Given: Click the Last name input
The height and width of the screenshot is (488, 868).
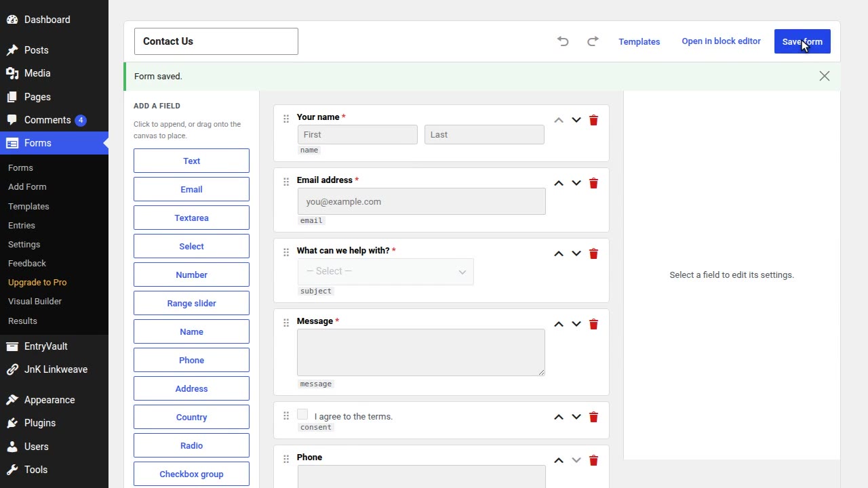Looking at the screenshot, I should [484, 134].
